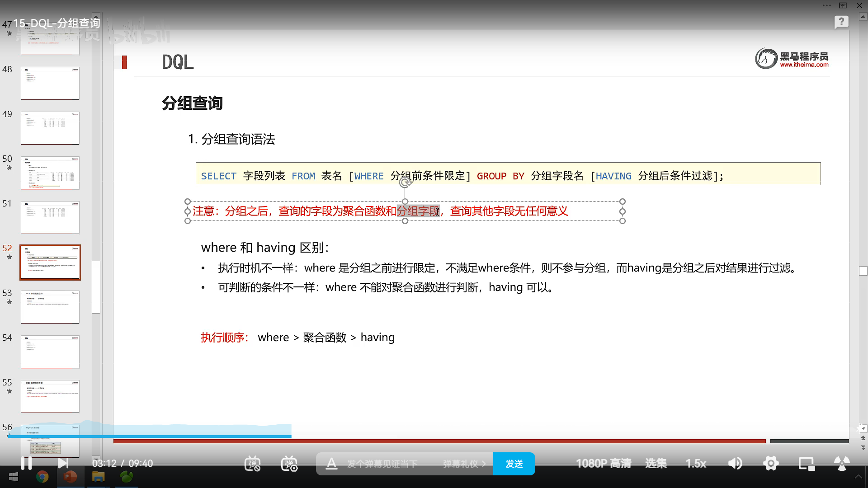
Task: Toggle picture-in-picture mode
Action: 806,464
